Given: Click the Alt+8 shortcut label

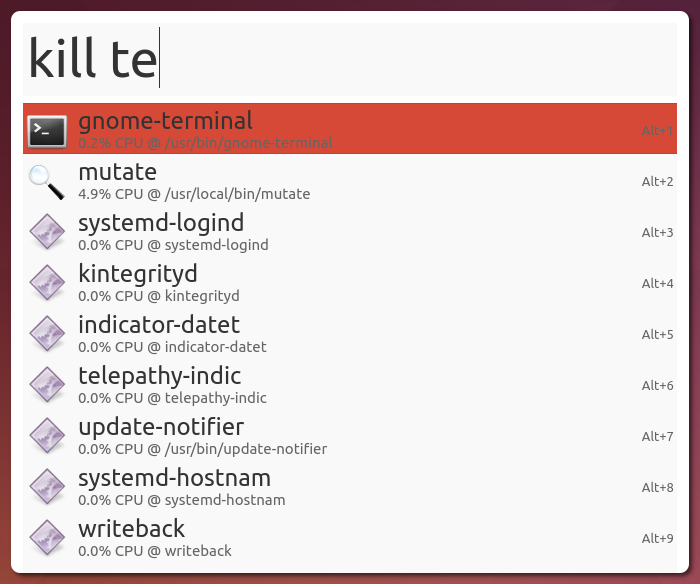Looking at the screenshot, I should [657, 487].
